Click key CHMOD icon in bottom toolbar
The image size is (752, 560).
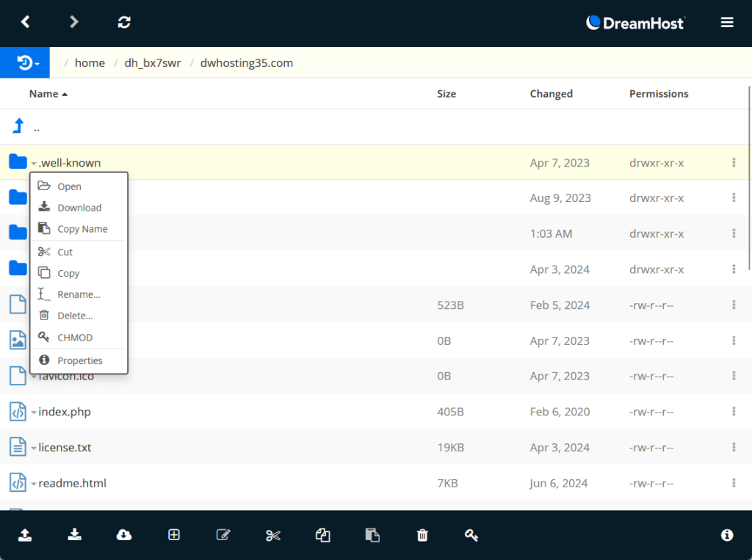coord(471,535)
